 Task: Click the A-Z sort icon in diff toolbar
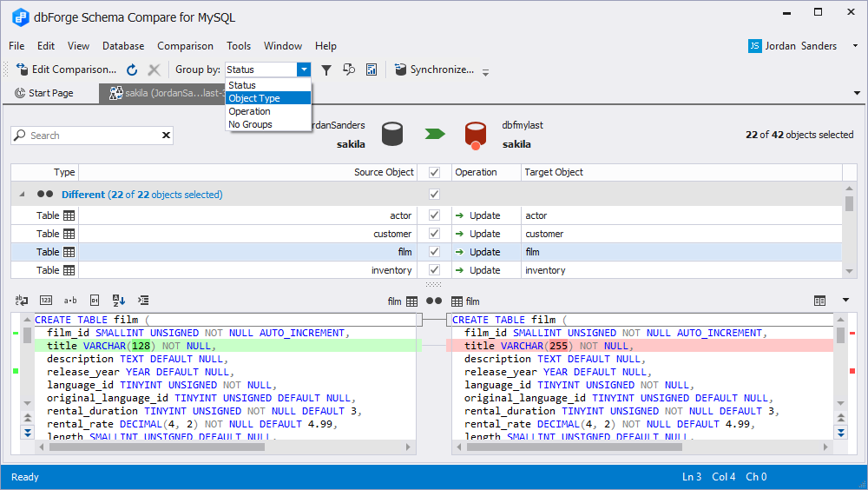click(x=119, y=301)
